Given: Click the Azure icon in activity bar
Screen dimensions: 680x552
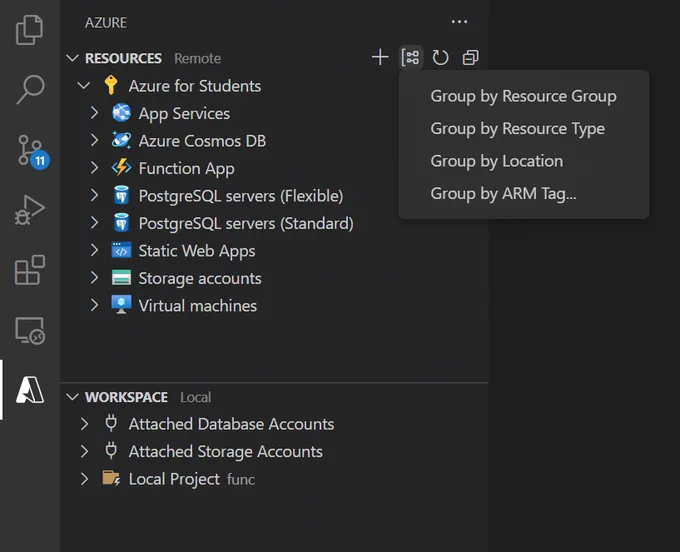Looking at the screenshot, I should pyautogui.click(x=30, y=390).
